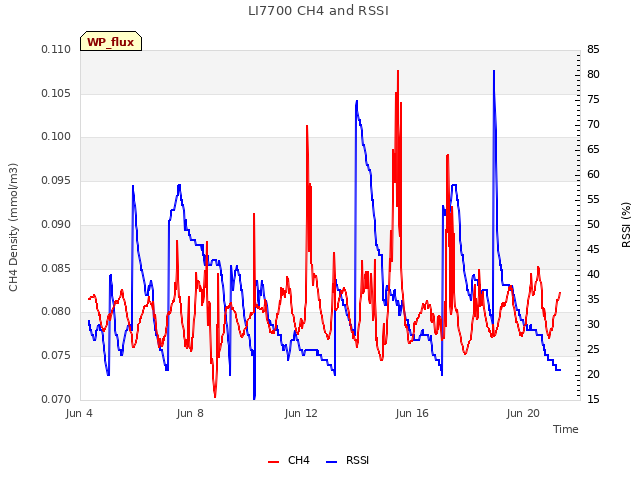
Task: Click the 0.085 left axis value
Action: [x=56, y=268]
